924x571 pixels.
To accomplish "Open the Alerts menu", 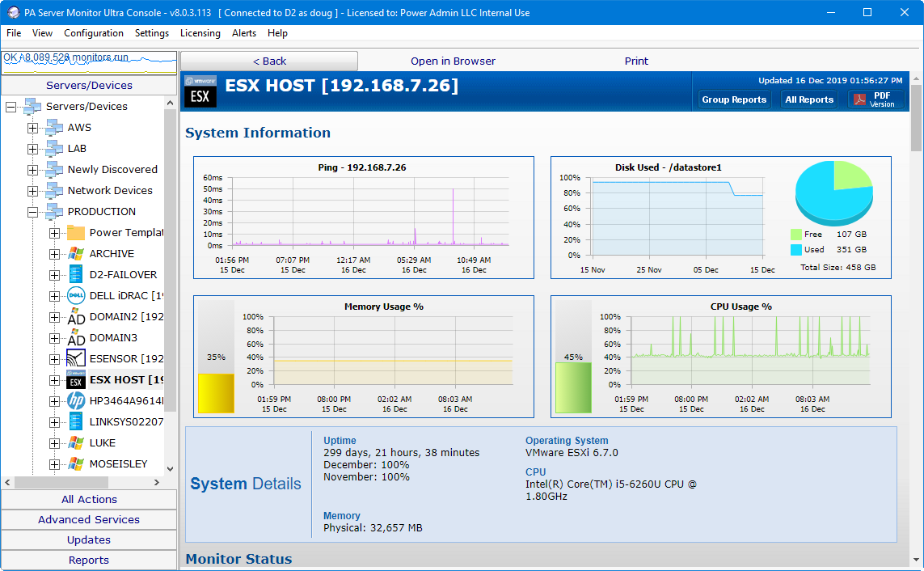I will click(x=244, y=33).
